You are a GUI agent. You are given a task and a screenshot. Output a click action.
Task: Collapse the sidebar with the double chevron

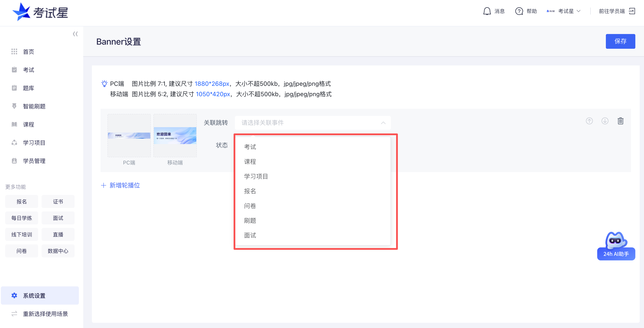pos(75,34)
